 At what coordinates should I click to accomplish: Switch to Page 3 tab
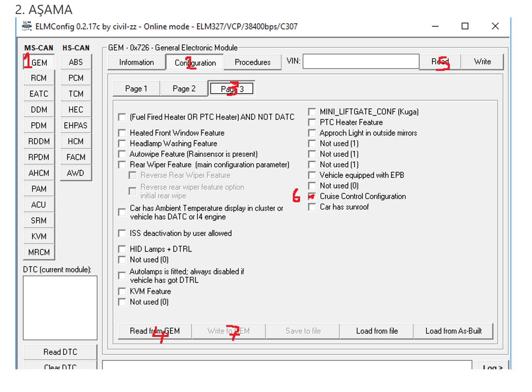(x=232, y=88)
